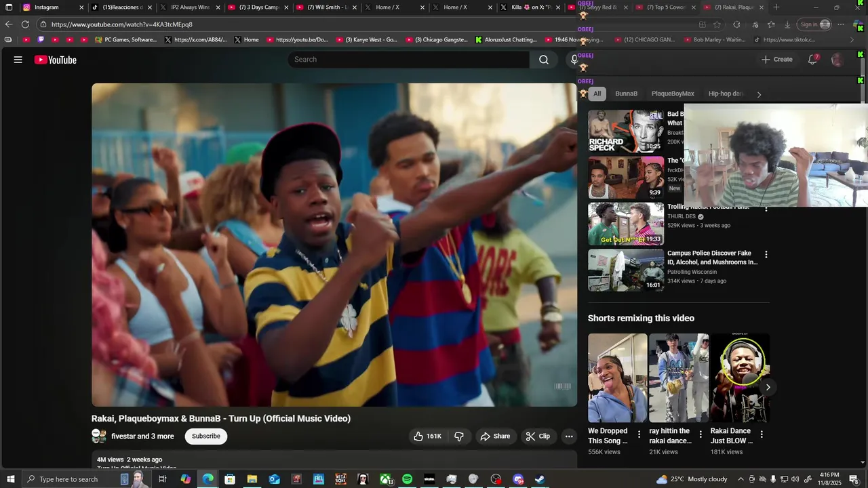Reload the YouTube page
The image size is (868, 488).
[x=25, y=24]
